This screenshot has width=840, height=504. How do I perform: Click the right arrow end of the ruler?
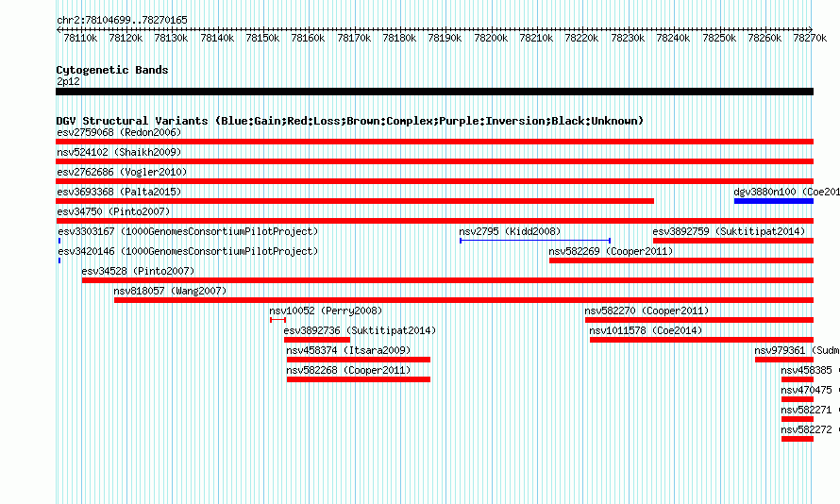(x=811, y=29)
